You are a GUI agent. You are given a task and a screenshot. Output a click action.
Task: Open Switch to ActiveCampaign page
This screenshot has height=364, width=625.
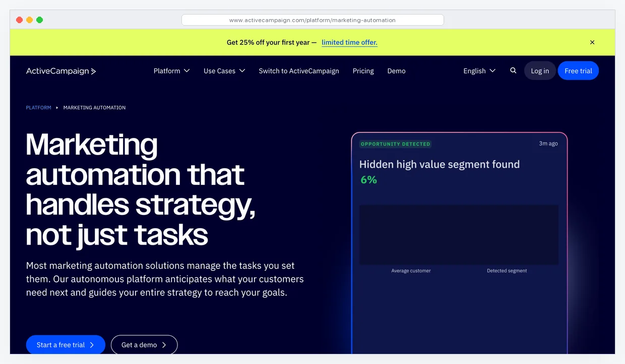pos(299,71)
